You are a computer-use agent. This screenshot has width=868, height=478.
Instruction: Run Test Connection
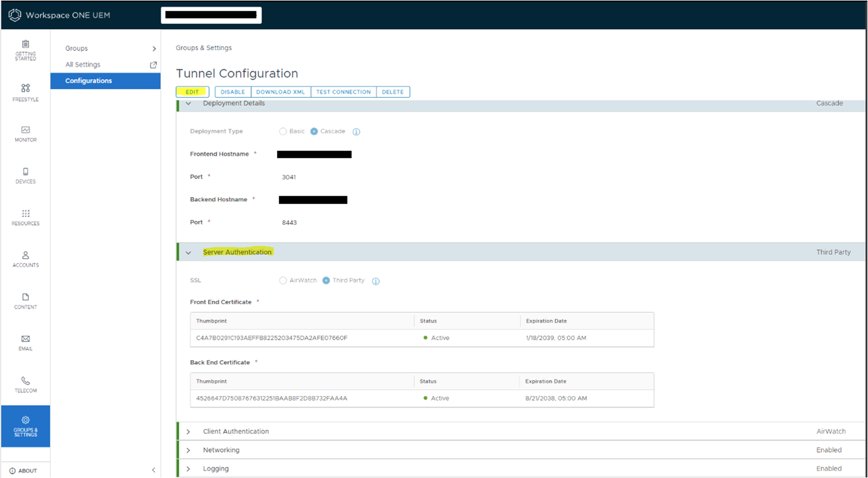(343, 92)
